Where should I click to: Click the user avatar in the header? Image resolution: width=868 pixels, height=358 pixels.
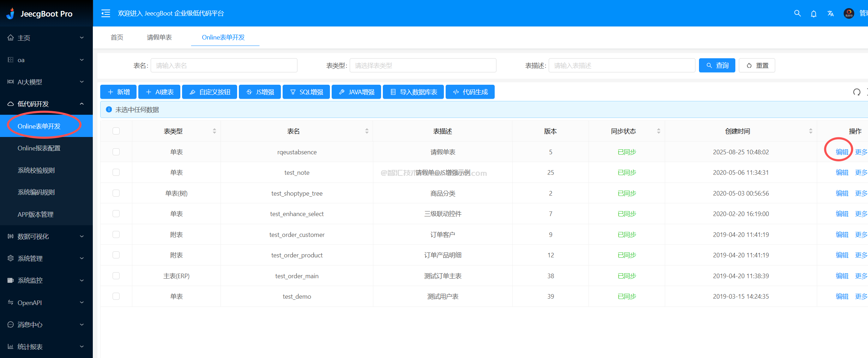[x=849, y=13]
